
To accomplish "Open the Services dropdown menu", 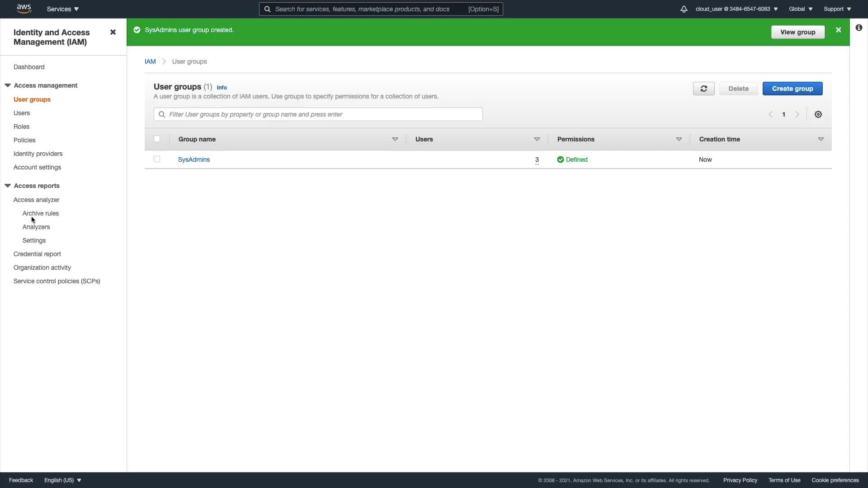I will [63, 9].
